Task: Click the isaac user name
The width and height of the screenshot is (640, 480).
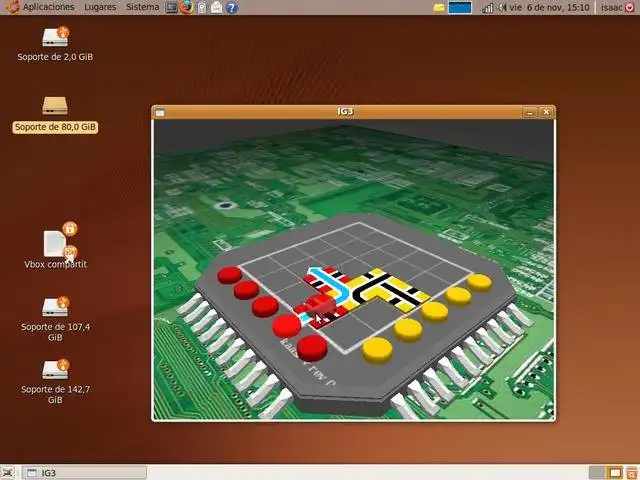Action: pyautogui.click(x=611, y=7)
